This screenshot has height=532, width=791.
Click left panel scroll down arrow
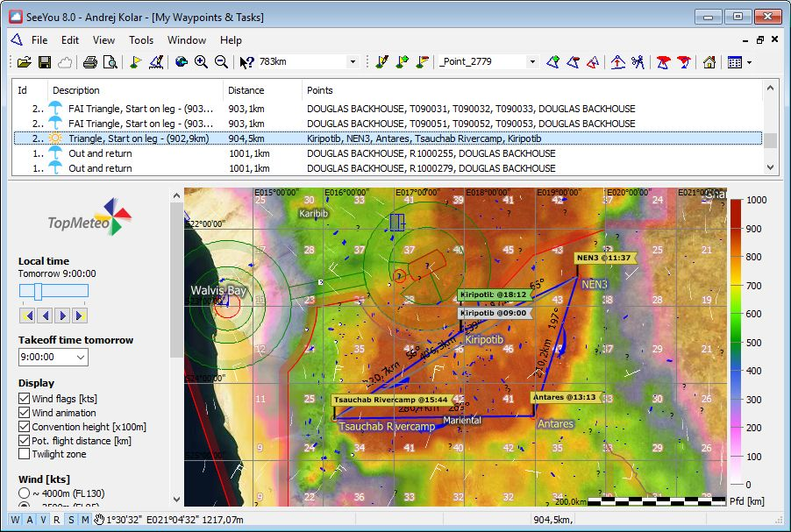(176, 500)
